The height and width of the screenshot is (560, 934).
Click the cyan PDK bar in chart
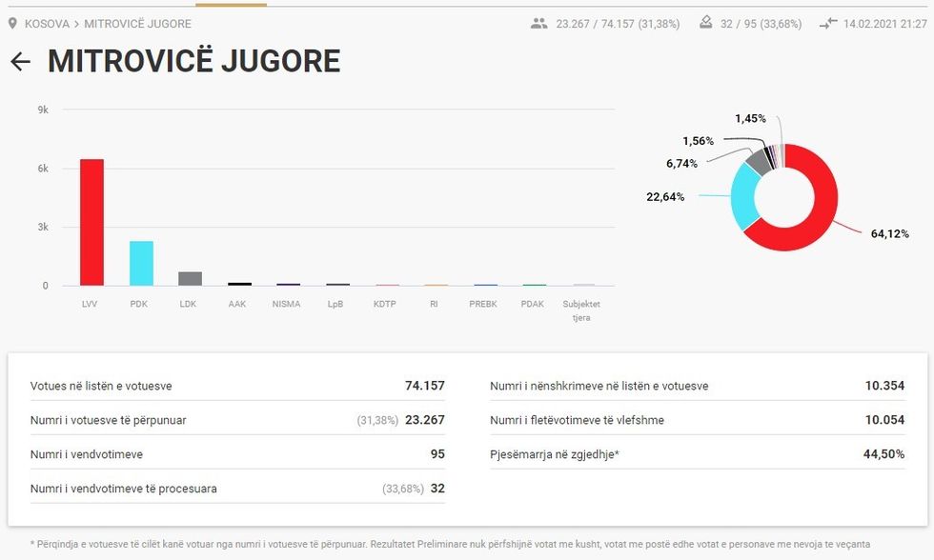point(141,263)
